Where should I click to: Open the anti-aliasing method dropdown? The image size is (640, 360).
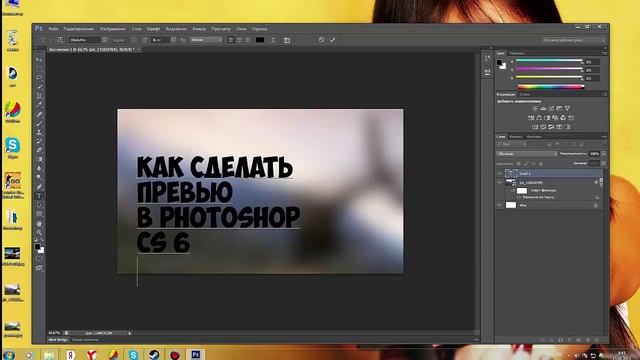point(206,40)
